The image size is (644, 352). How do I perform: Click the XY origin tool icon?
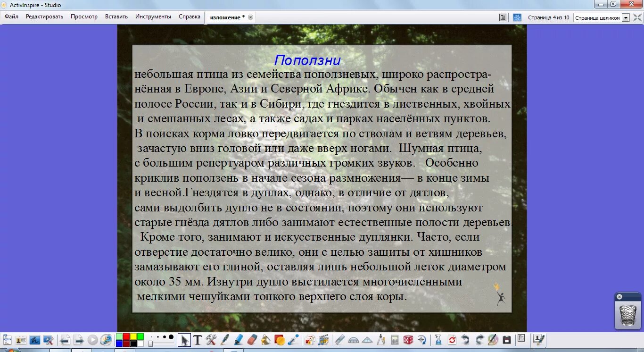coord(422,340)
